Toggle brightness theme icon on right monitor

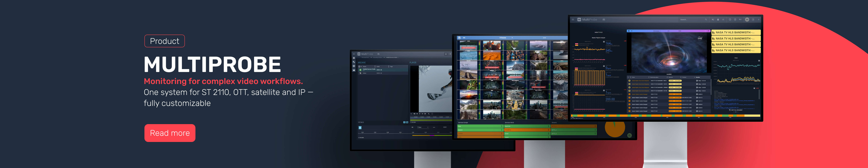click(x=723, y=20)
